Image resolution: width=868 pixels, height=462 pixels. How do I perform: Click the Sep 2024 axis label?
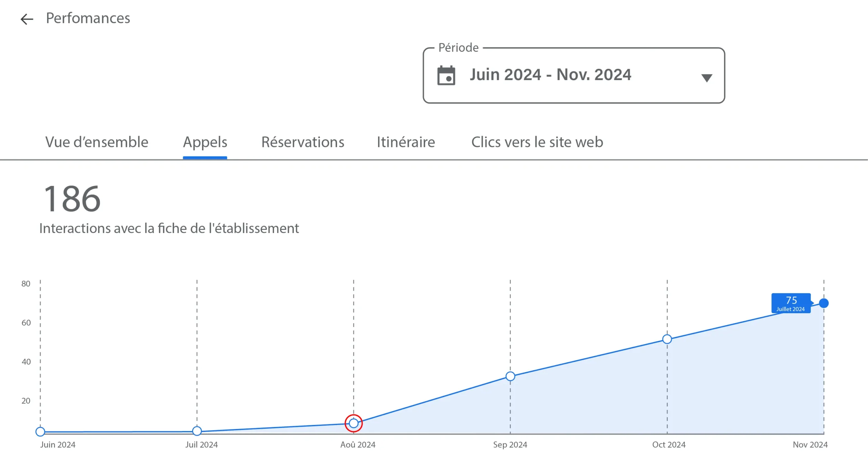point(510,445)
